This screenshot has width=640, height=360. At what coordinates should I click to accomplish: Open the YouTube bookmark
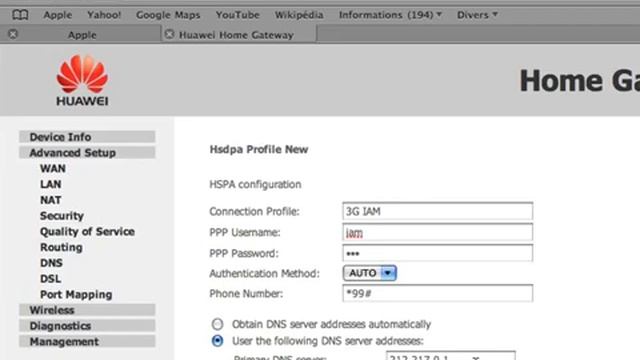[x=238, y=15]
